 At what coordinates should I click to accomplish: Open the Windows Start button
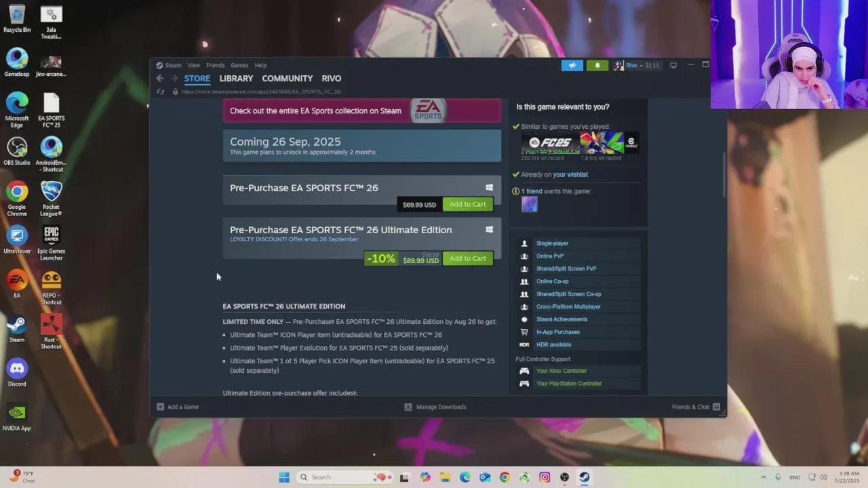284,477
